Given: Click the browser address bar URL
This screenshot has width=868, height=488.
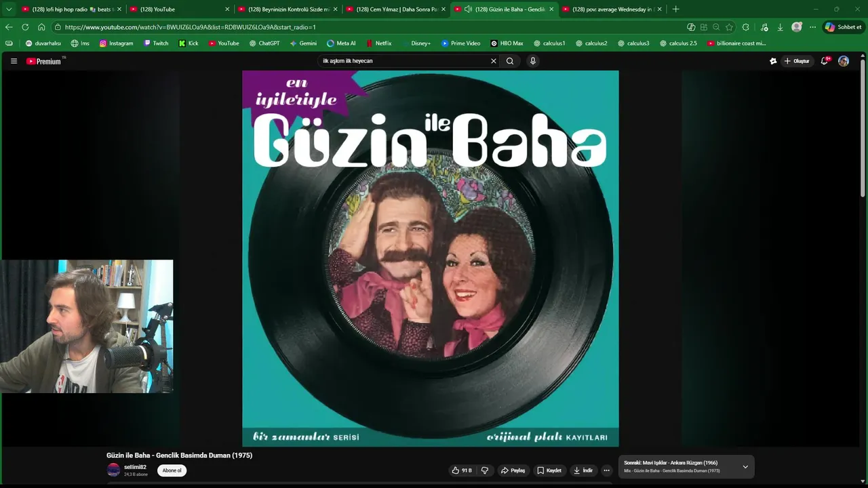Looking at the screenshot, I should click(191, 27).
